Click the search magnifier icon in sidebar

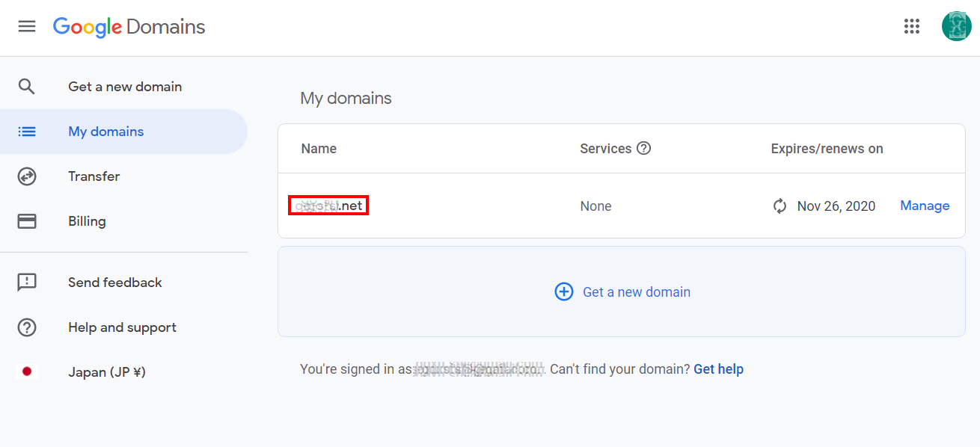coord(27,87)
